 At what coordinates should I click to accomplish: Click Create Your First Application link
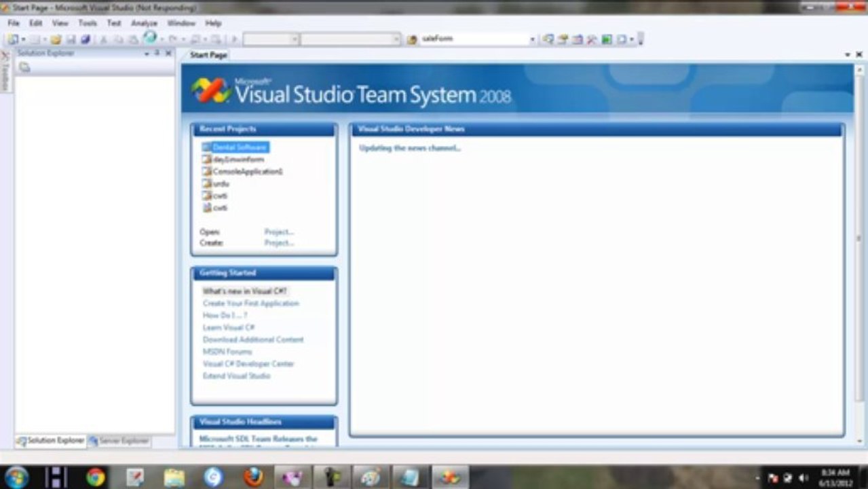(x=250, y=303)
